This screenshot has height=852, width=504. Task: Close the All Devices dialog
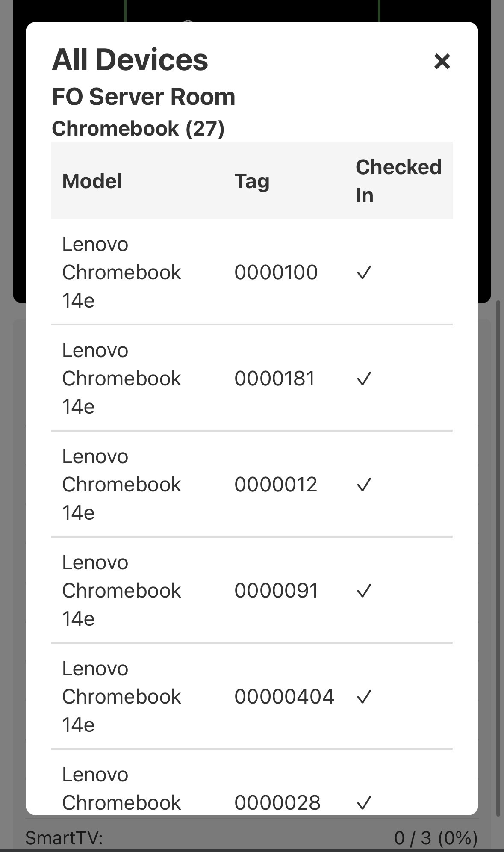(x=442, y=61)
